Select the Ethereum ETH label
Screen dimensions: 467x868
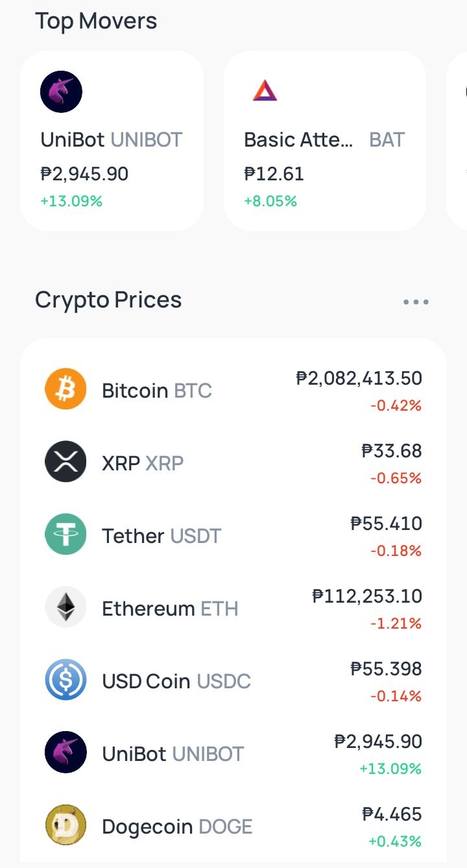(170, 609)
